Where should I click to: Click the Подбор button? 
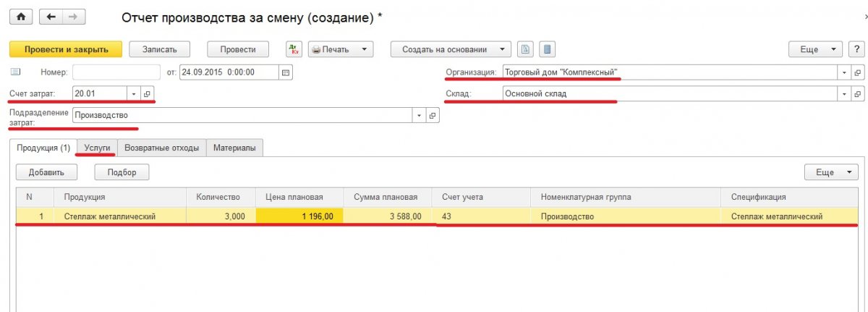(122, 172)
